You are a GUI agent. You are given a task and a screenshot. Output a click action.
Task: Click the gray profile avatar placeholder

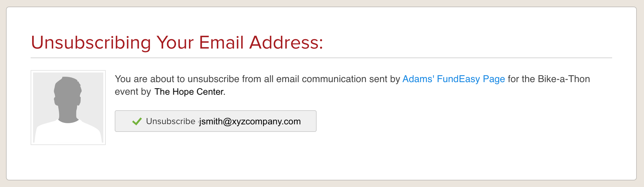coord(68,108)
